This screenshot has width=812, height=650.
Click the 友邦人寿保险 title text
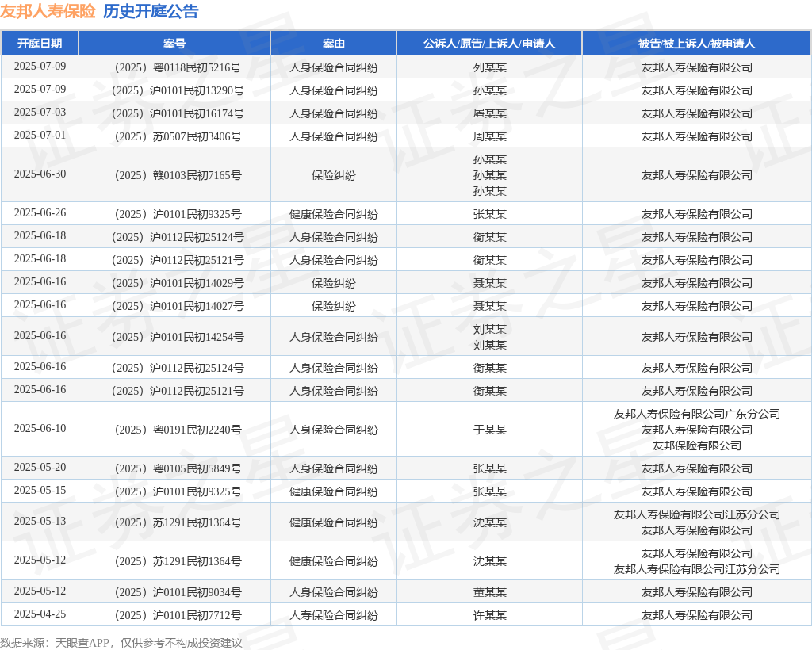click(x=48, y=11)
